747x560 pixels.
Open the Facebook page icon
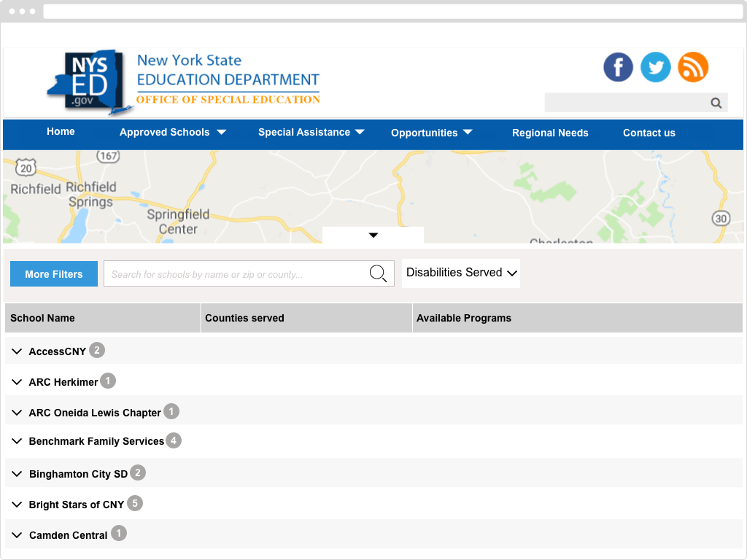[x=618, y=67]
